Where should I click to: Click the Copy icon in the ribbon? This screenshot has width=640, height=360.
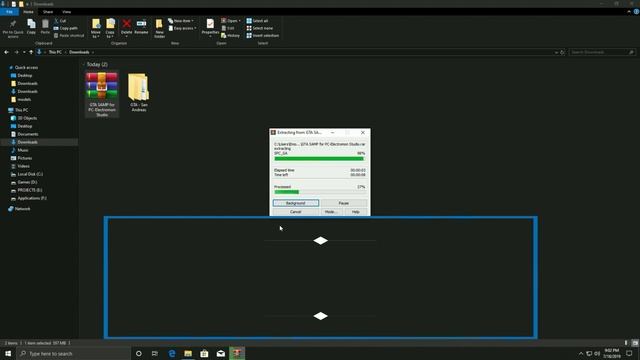pos(31,24)
